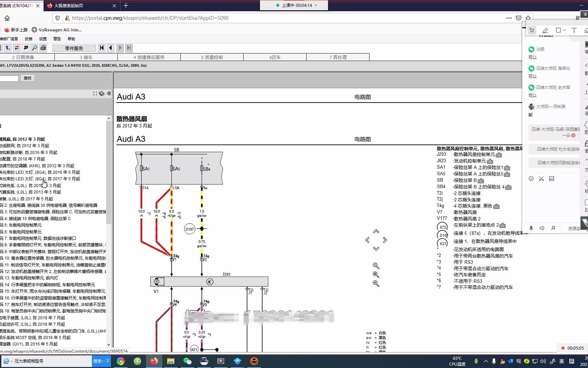Open the 警告 menu

coord(57,39)
